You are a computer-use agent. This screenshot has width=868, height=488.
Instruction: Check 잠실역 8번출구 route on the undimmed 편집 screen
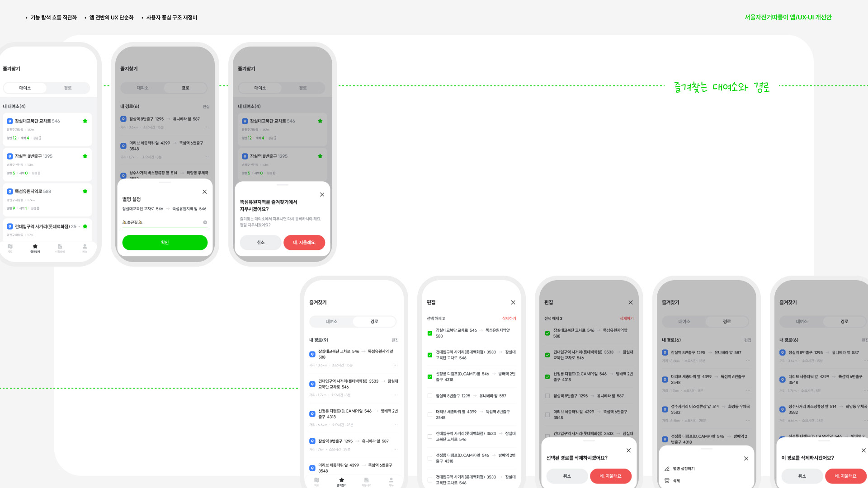(x=430, y=396)
